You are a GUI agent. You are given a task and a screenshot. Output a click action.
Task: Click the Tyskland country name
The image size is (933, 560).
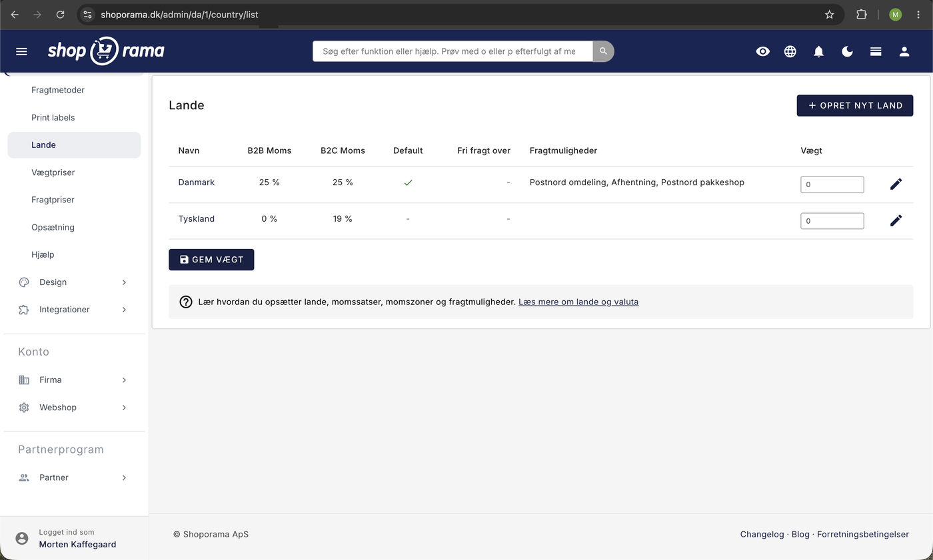coord(197,219)
